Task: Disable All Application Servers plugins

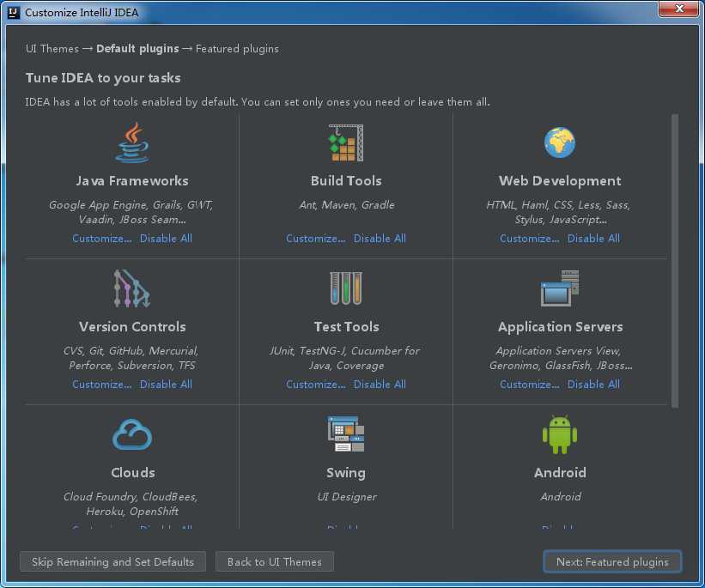Action: coord(593,385)
